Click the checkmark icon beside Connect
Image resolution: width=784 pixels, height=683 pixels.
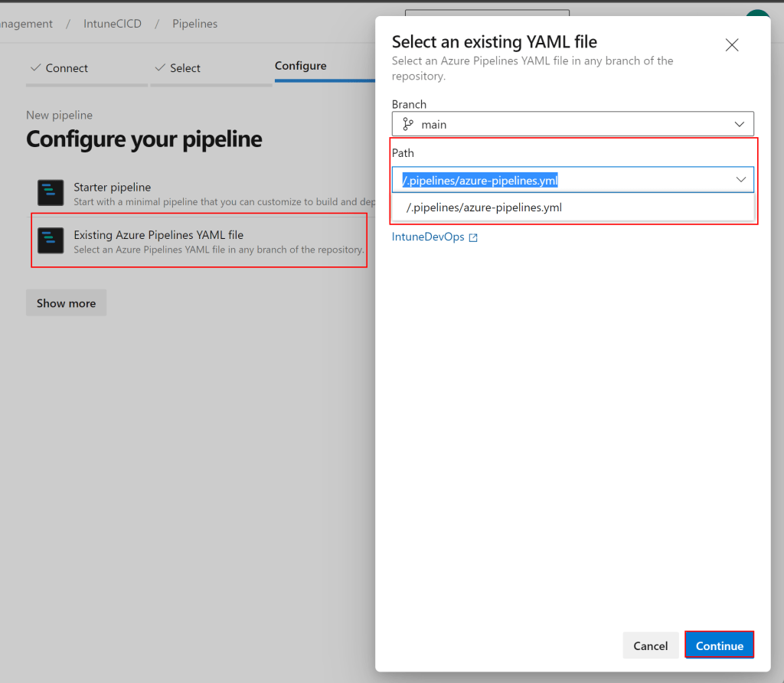35,68
